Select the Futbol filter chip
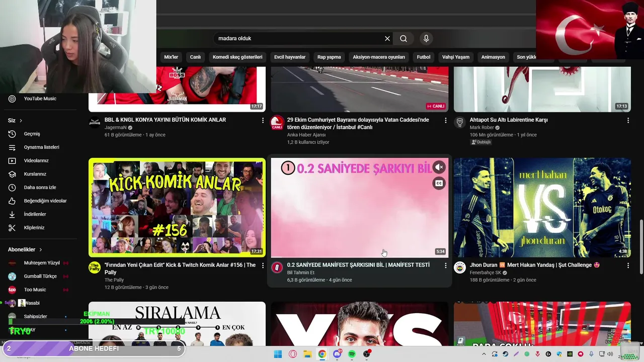Screen dimensions: 644x362 click(424, 57)
